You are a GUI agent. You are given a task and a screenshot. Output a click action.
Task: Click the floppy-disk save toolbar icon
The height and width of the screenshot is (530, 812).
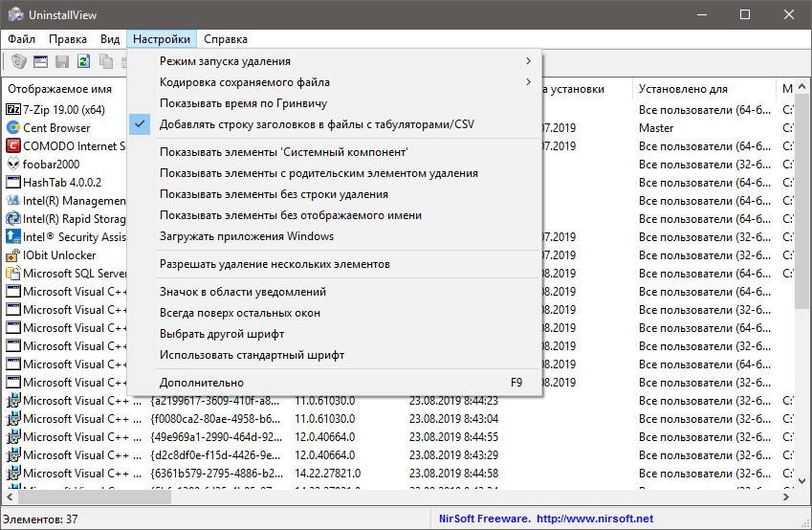pos(62,61)
